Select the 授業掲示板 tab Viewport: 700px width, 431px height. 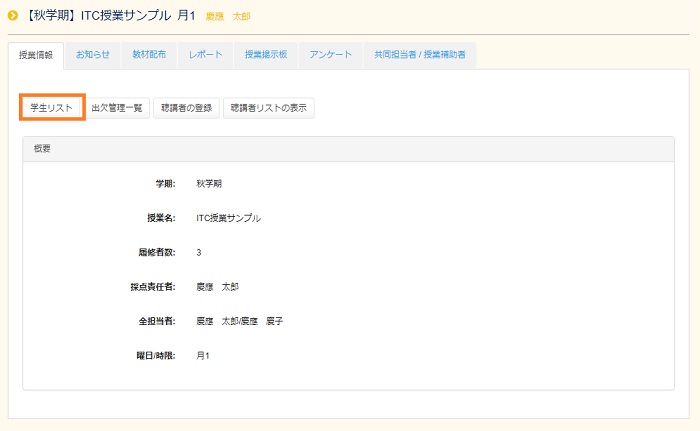tap(266, 55)
